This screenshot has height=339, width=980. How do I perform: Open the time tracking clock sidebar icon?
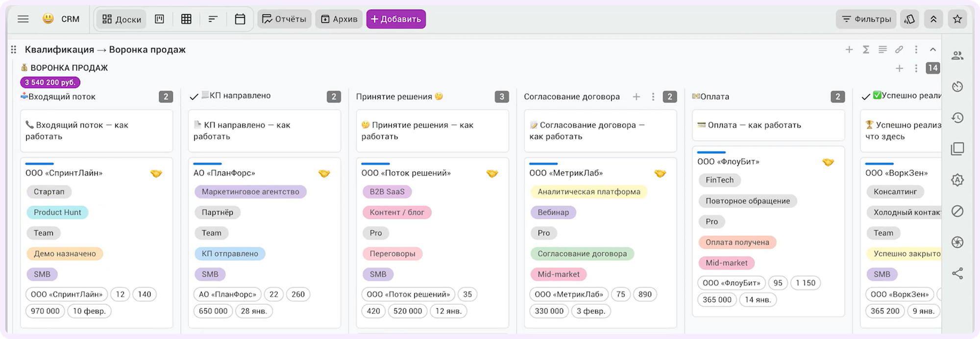(x=957, y=87)
